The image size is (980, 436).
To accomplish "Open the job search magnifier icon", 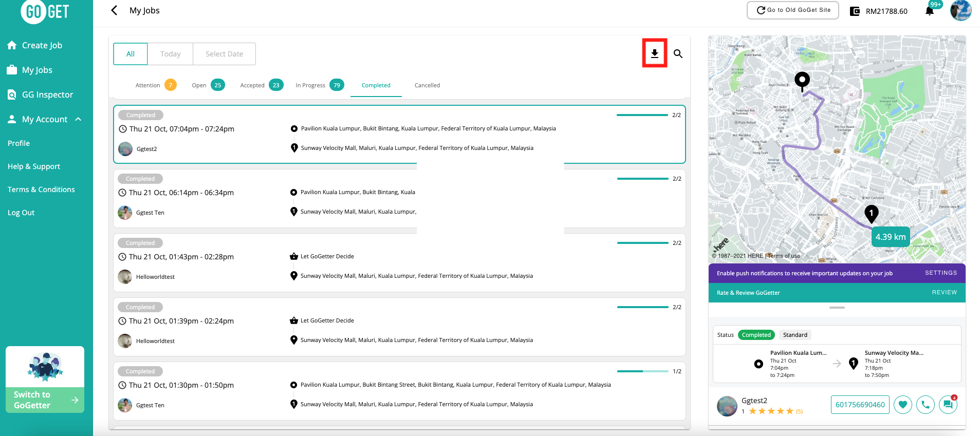I will click(678, 53).
